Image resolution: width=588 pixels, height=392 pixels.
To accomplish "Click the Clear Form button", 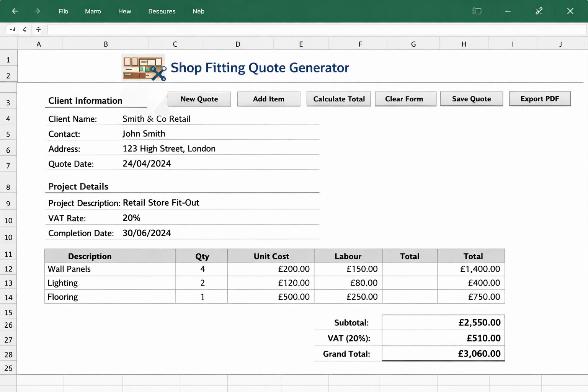I will pyautogui.click(x=405, y=99).
